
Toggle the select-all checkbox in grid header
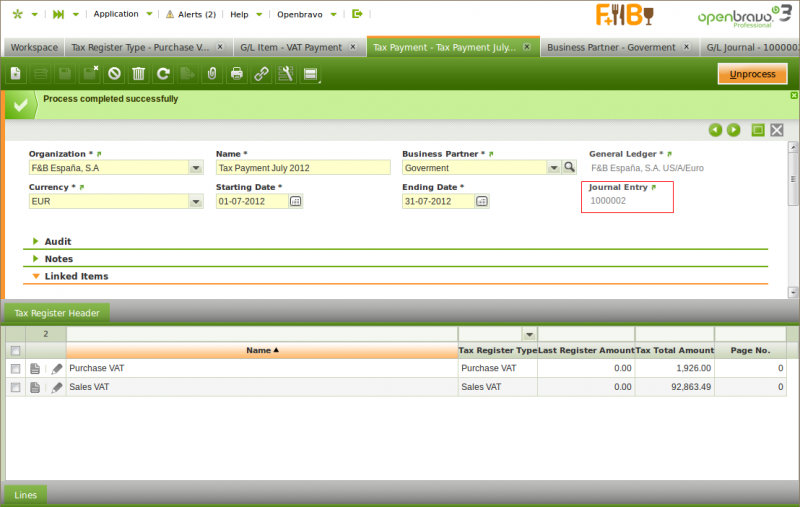click(x=14, y=351)
